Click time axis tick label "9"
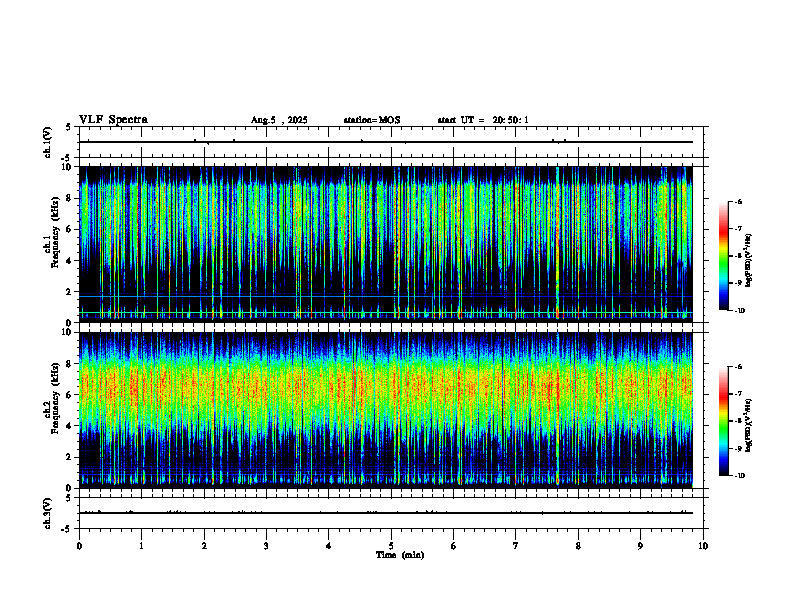The image size is (792, 612). pyautogui.click(x=640, y=546)
